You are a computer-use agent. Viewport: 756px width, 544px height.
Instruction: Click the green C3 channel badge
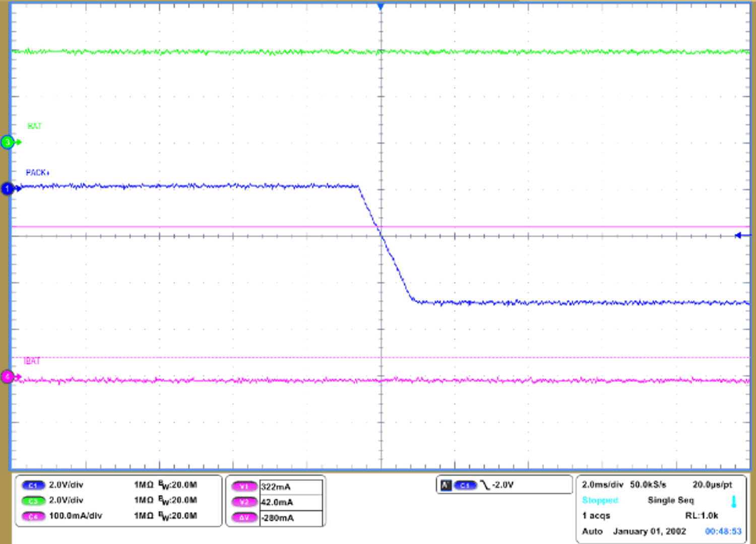[x=33, y=501]
